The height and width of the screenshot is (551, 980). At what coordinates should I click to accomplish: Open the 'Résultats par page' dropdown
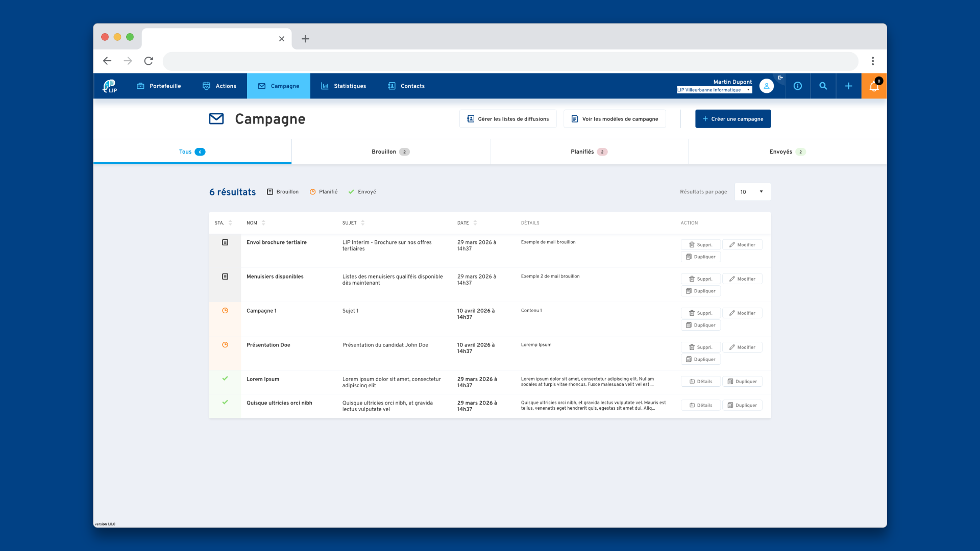pos(752,191)
